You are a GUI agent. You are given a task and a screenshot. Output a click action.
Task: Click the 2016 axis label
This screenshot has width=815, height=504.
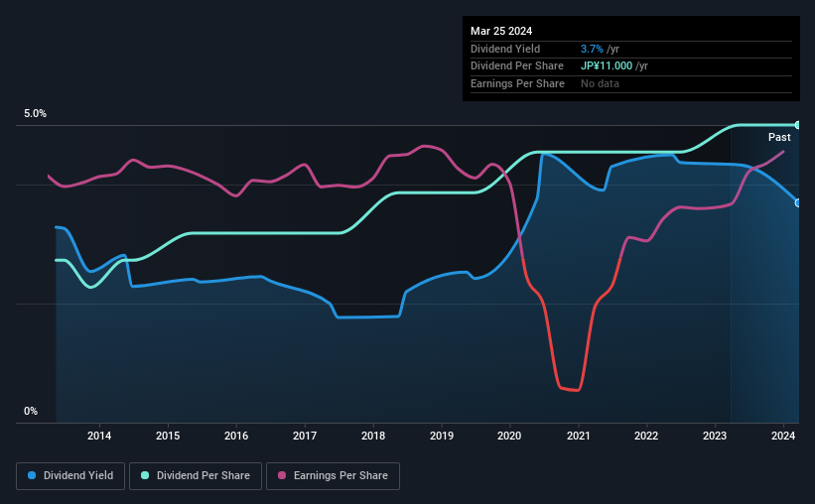(236, 436)
